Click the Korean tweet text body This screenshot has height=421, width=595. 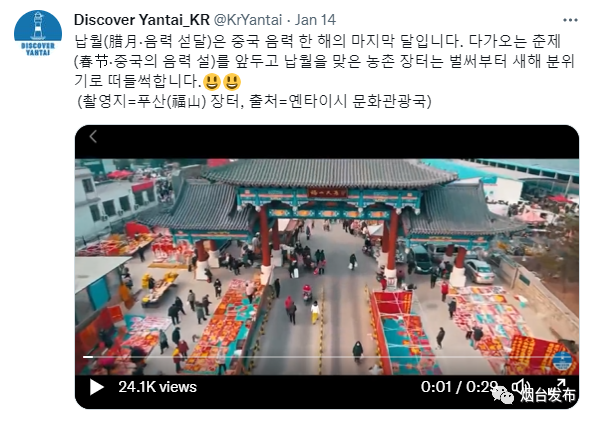[324, 71]
